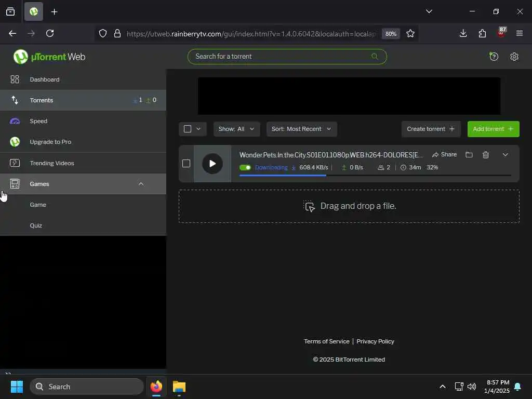Bookmark the page with star icon
The image size is (532, 399).
click(x=410, y=33)
